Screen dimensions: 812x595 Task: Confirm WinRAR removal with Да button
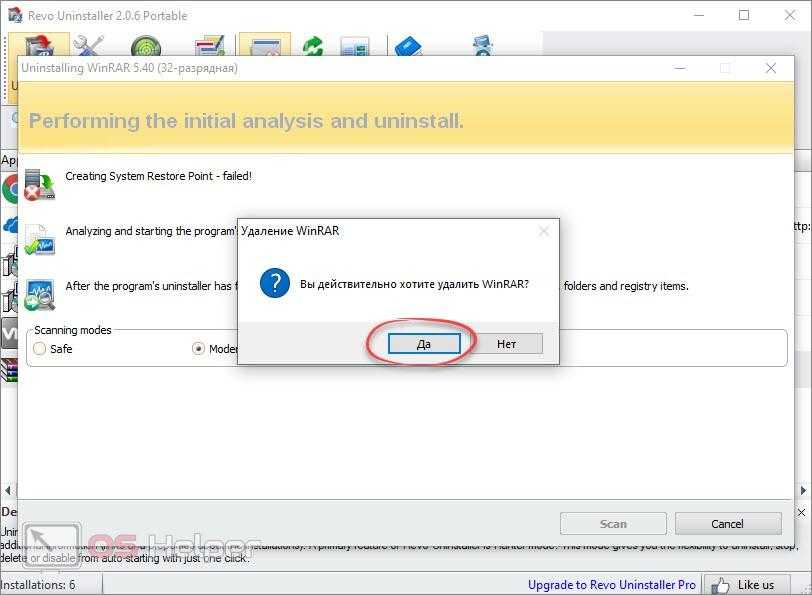pyautogui.click(x=424, y=344)
